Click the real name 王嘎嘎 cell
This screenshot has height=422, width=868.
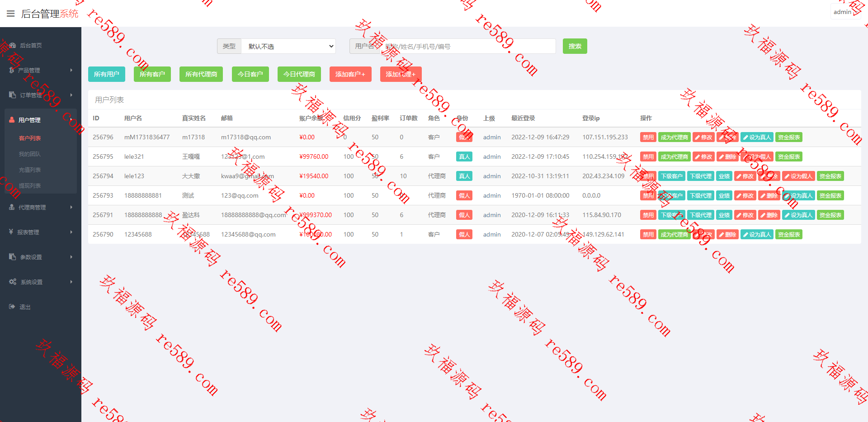[191, 157]
